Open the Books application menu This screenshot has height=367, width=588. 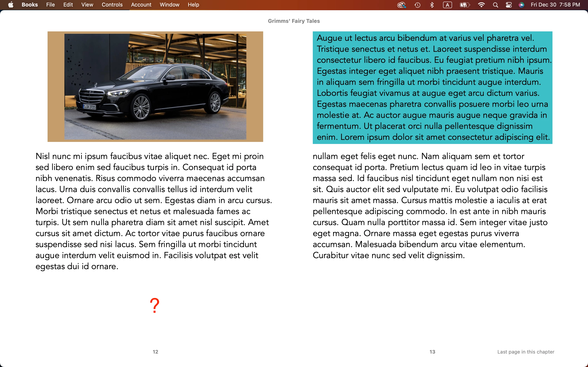coord(30,5)
